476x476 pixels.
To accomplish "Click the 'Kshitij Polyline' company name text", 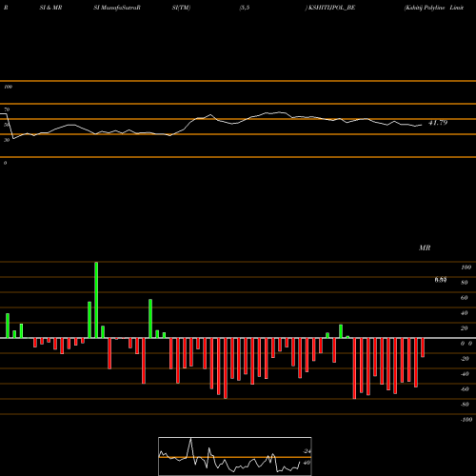I will coord(425,8).
